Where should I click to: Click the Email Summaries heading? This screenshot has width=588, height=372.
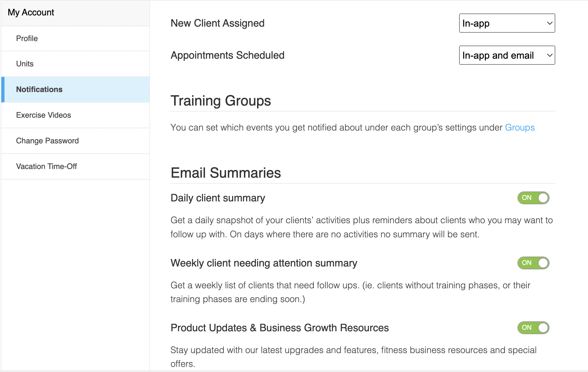click(x=226, y=173)
